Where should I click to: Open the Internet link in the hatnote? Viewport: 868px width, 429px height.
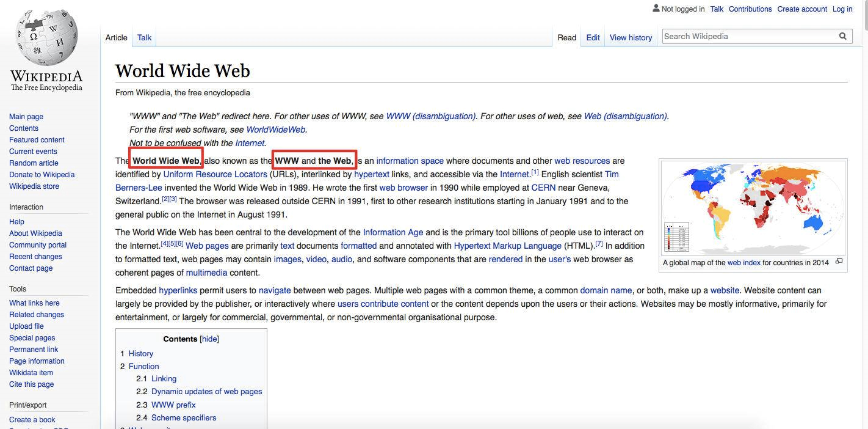click(250, 143)
